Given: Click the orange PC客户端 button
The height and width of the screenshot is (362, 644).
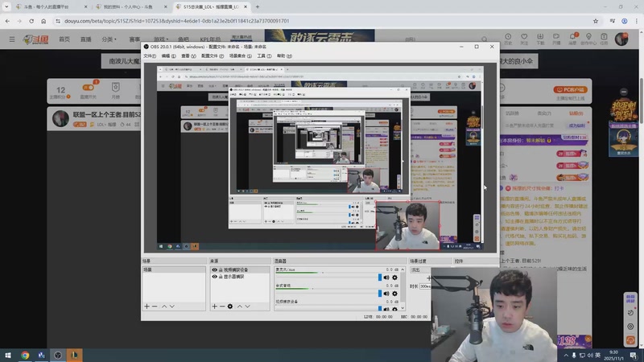Looking at the screenshot, I should [x=570, y=89].
